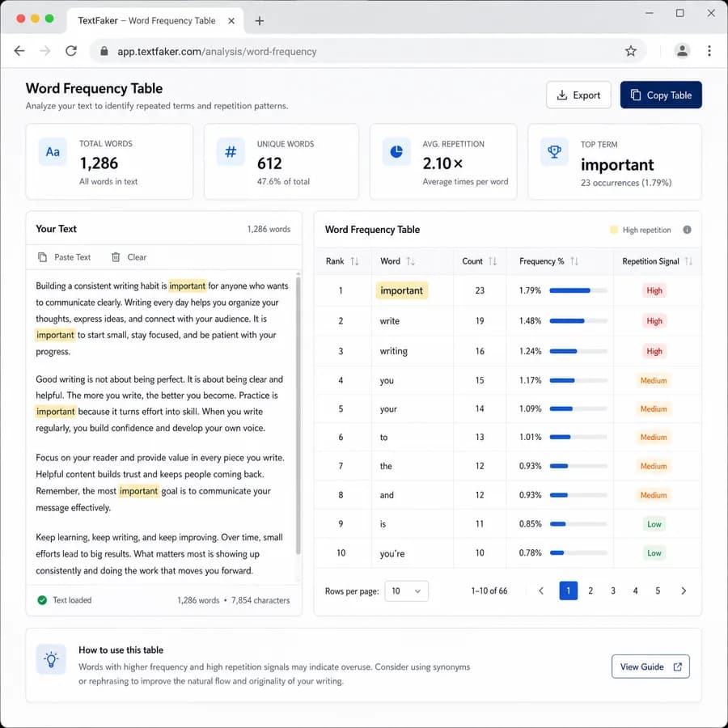Open the Rows per page dropdown
728x728 pixels.
click(406, 591)
